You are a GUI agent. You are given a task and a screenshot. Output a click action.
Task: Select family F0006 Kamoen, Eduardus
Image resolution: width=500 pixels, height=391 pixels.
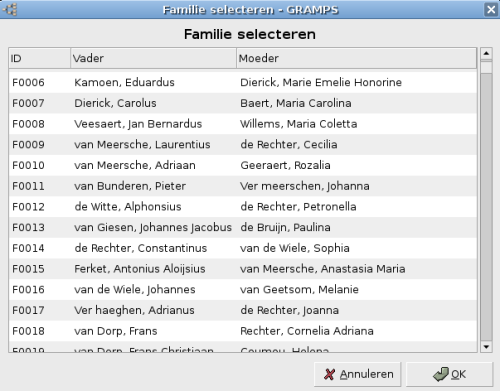(x=243, y=82)
